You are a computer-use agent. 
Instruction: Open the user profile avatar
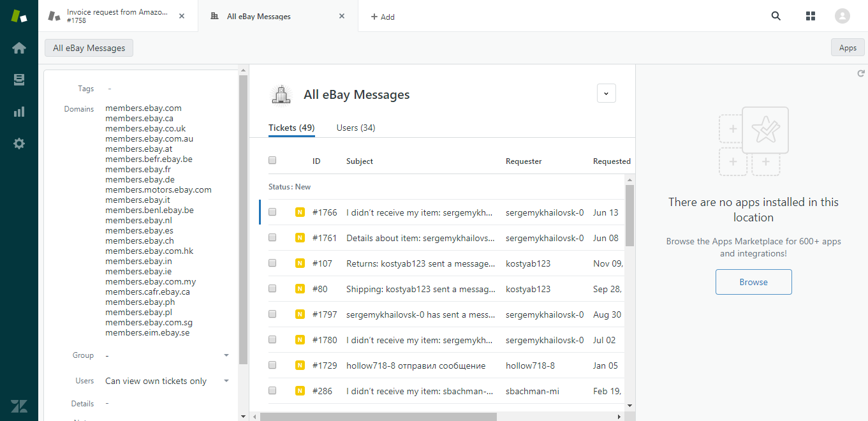pos(842,16)
